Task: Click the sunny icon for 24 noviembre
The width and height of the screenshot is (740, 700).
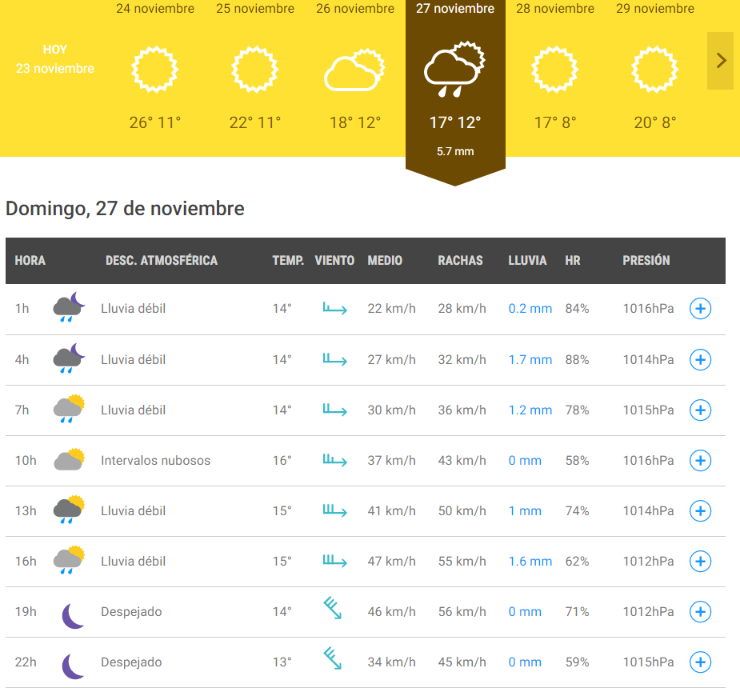Action: (x=155, y=70)
